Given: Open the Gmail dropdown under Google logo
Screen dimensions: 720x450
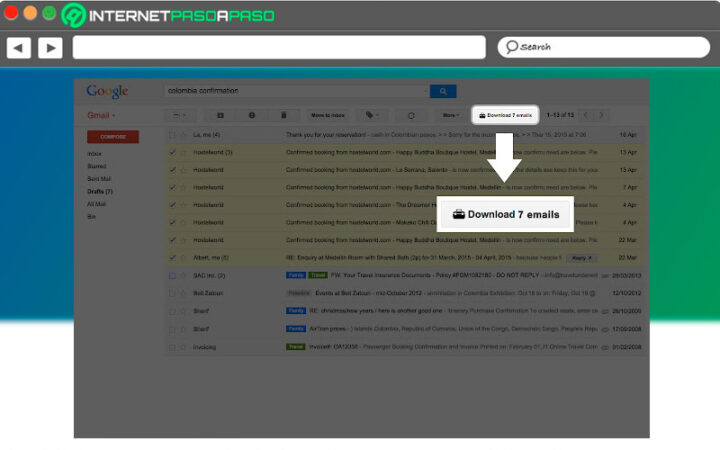Looking at the screenshot, I should point(101,115).
